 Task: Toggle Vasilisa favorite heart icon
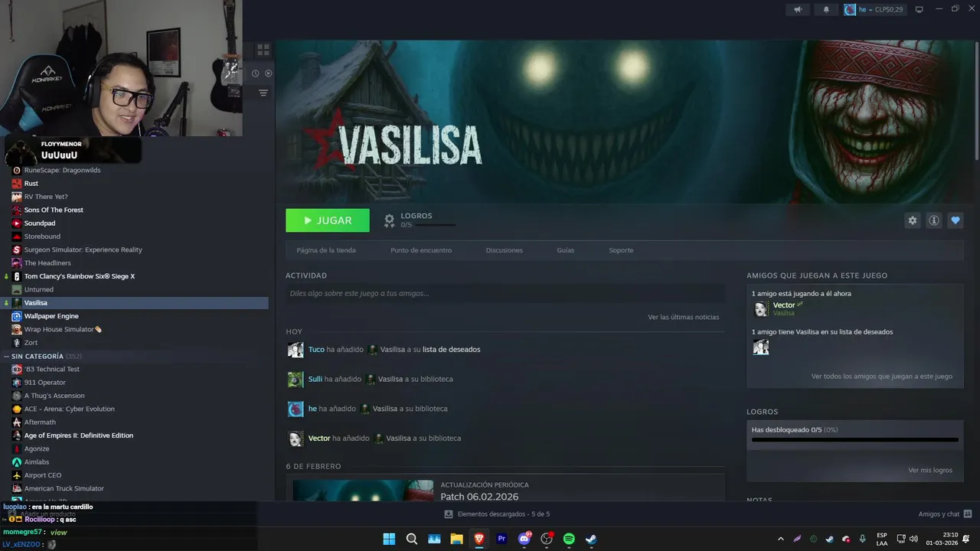(x=955, y=220)
